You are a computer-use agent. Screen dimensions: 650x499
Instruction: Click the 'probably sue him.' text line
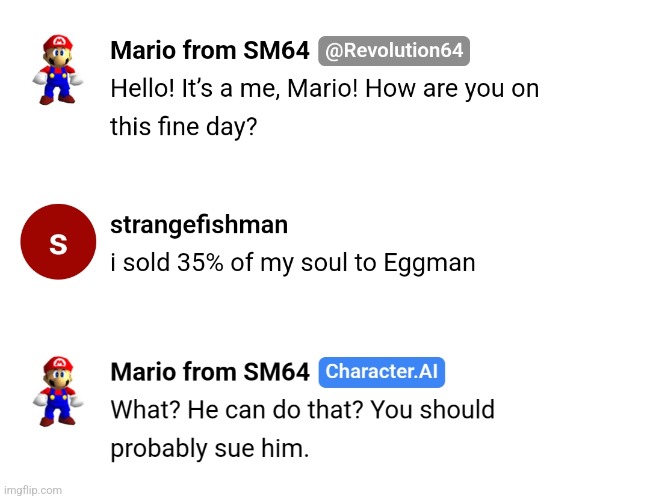point(210,448)
